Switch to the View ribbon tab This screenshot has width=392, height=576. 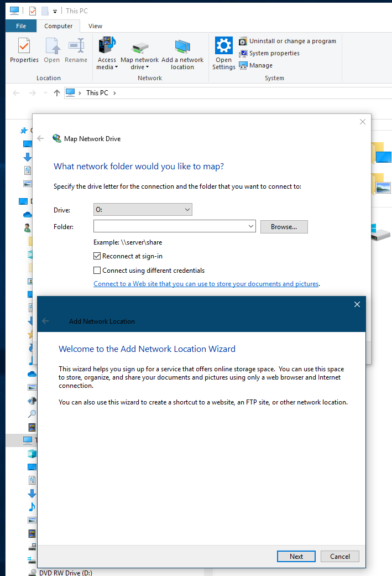click(x=95, y=26)
